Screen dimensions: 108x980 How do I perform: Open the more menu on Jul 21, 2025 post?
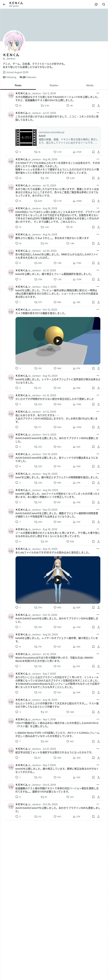(98, 113)
